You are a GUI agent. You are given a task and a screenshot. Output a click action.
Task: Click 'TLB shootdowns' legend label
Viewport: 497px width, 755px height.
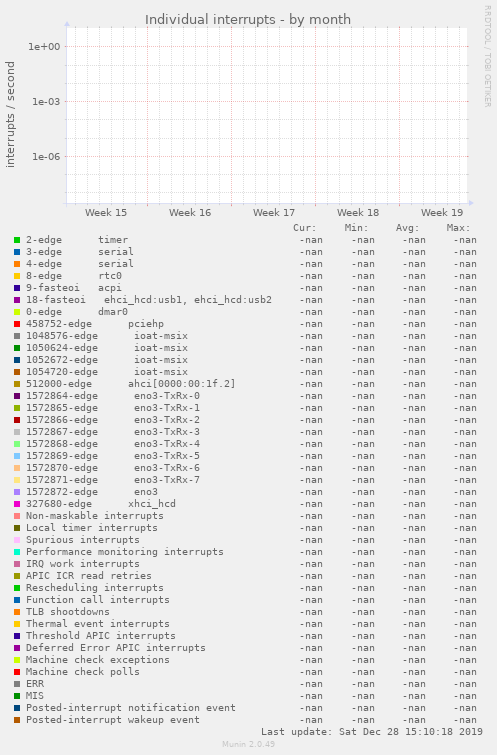pos(67,612)
